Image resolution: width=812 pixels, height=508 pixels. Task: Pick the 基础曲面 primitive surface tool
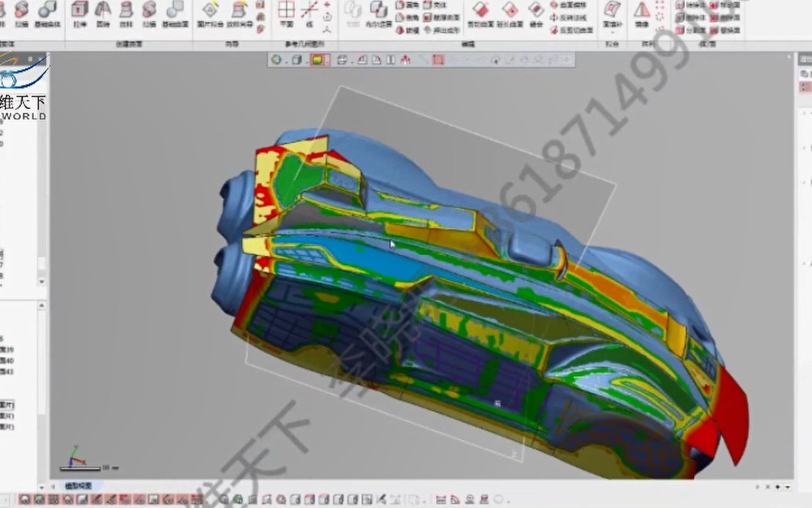click(x=175, y=14)
